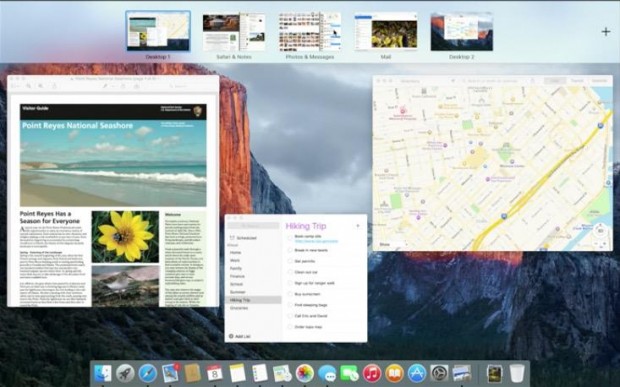The image size is (620, 387).
Task: Open Photos colorful flower icon in Dock
Action: 304,373
